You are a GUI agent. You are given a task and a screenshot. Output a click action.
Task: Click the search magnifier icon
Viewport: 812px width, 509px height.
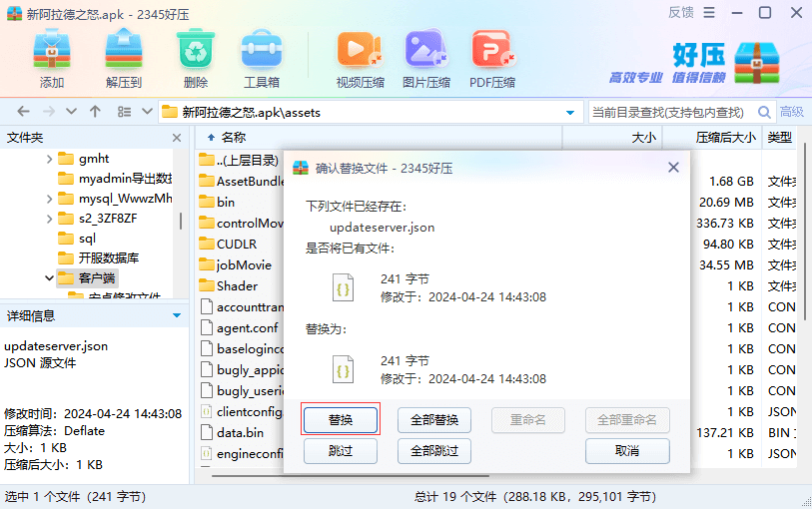coord(764,112)
